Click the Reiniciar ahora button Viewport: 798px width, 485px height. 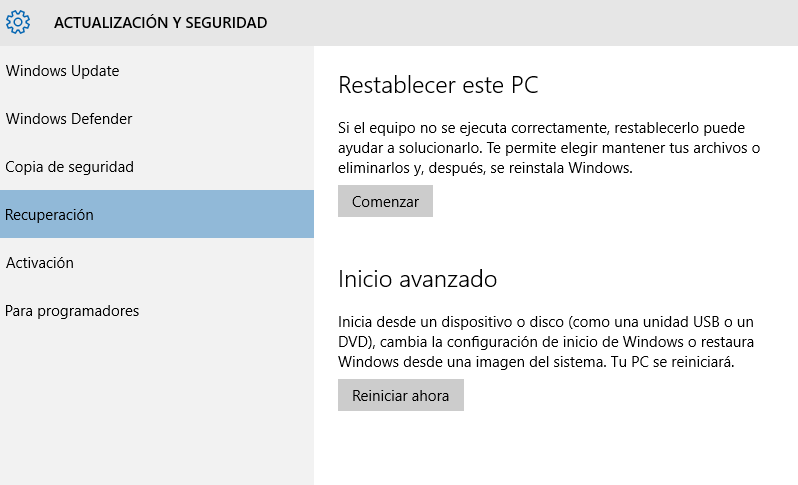tap(400, 395)
